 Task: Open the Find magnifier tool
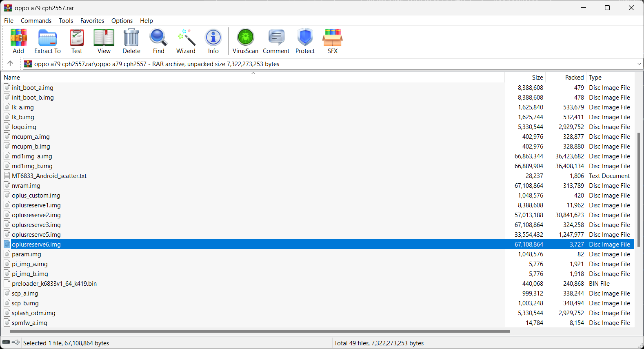coord(158,41)
